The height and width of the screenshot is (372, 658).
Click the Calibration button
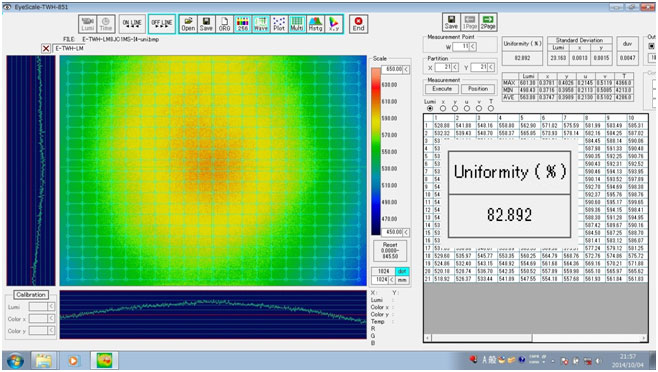point(31,295)
